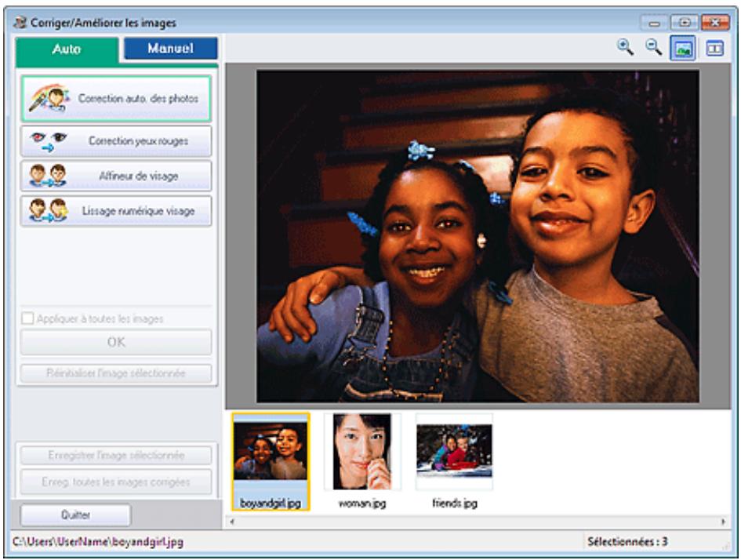
Task: Maximize the Corriger/Améliorer les images window
Action: click(x=685, y=23)
